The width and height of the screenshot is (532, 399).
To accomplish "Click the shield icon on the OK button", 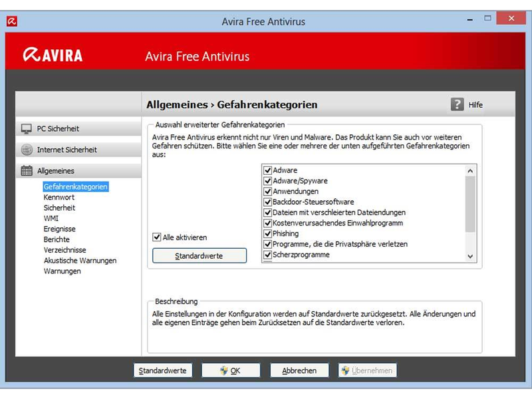I will 223,370.
